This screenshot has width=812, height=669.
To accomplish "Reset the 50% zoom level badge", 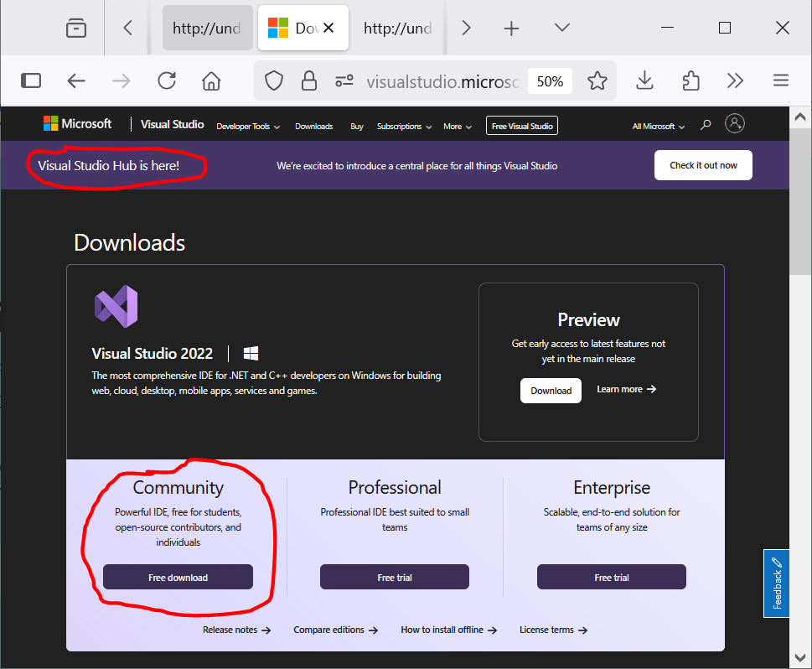I will pos(550,81).
